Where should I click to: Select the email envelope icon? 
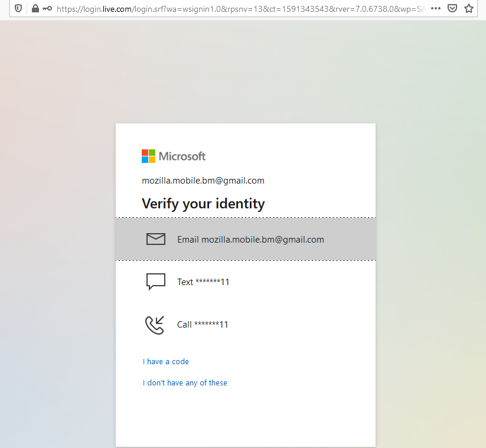[x=155, y=239]
